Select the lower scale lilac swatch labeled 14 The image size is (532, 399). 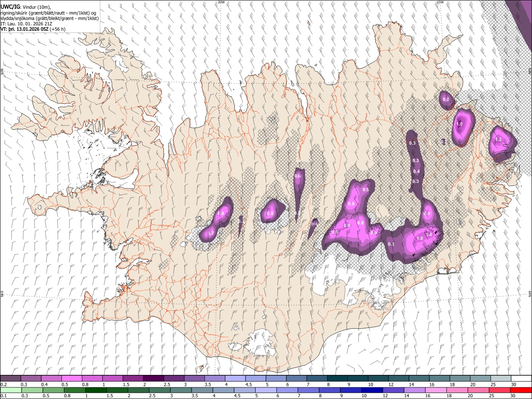[414, 390]
